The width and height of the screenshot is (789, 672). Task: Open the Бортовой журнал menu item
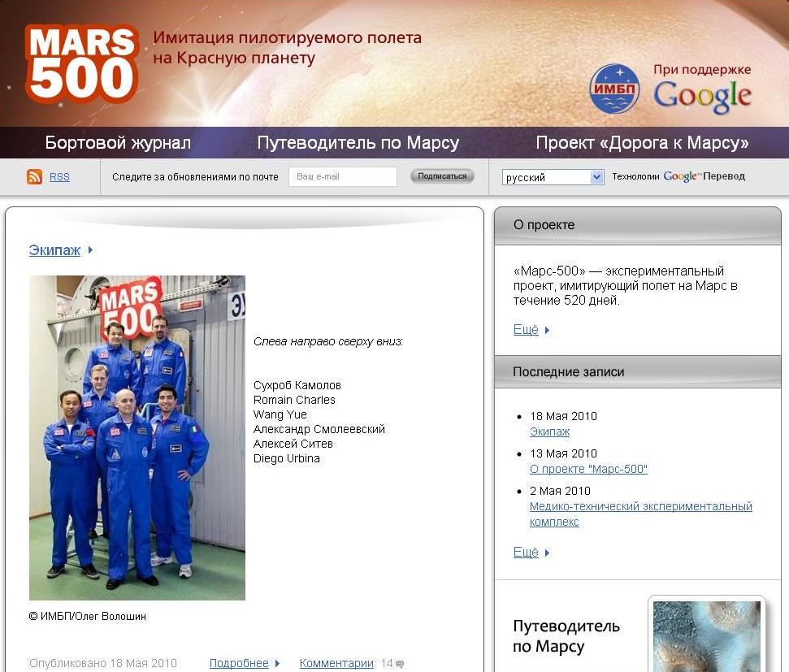pos(118,142)
